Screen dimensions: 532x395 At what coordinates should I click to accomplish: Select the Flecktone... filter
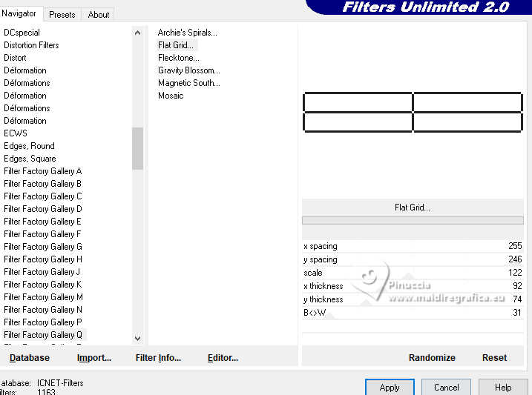[179, 58]
